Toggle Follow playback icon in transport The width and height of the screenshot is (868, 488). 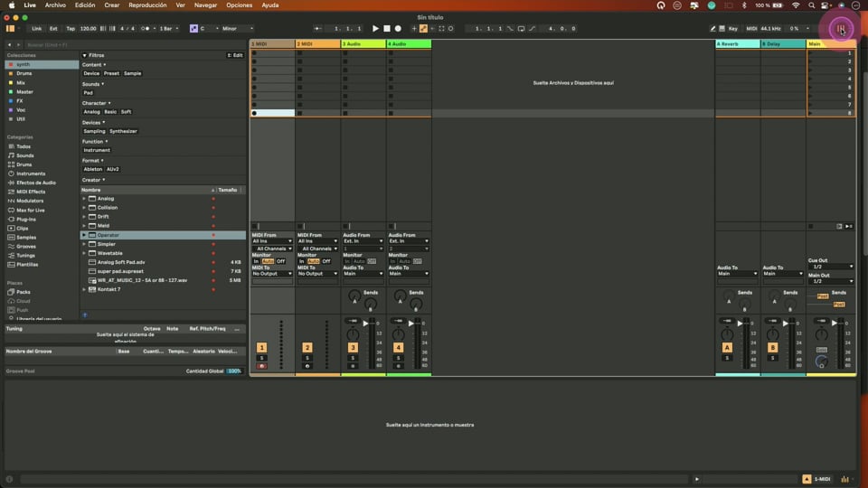click(x=317, y=29)
